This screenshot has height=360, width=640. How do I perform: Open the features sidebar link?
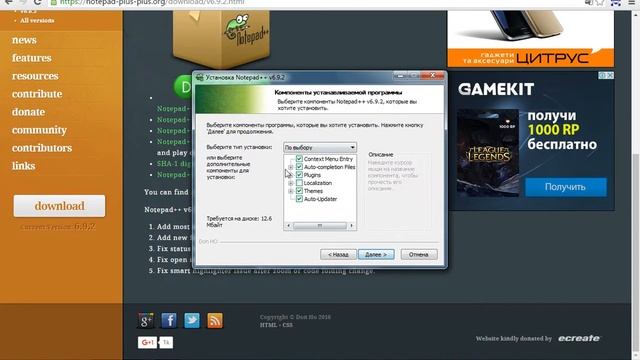coord(31,58)
